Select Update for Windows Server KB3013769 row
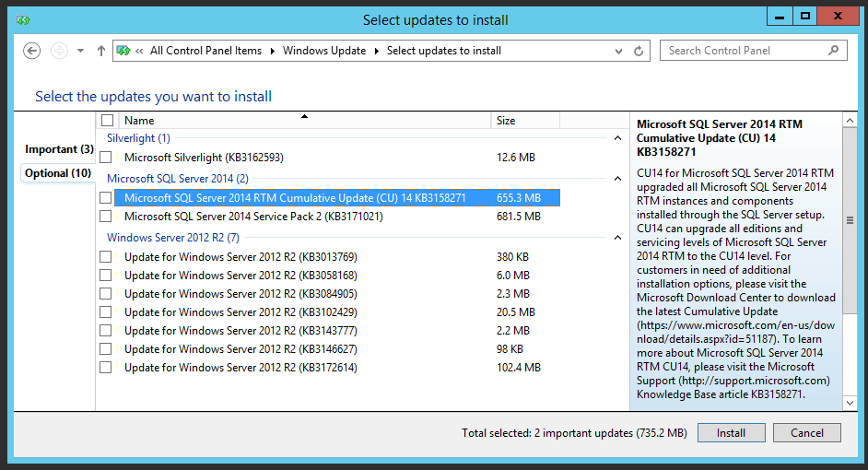 click(x=337, y=257)
